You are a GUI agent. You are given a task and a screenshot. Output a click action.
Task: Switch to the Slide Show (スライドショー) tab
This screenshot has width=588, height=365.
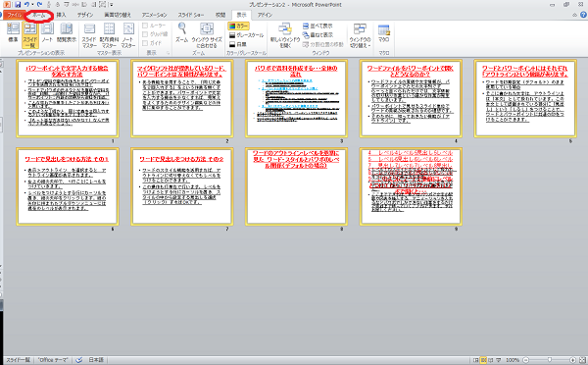pos(191,15)
